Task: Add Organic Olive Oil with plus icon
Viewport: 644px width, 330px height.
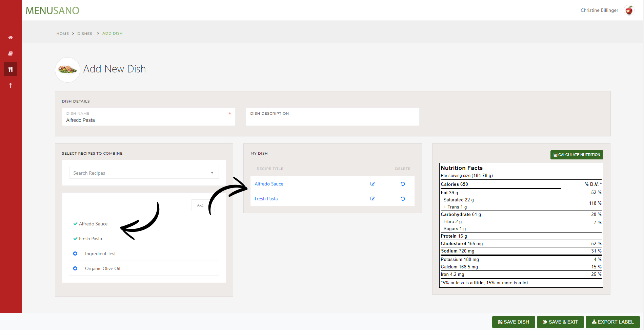Action: pyautogui.click(x=75, y=268)
